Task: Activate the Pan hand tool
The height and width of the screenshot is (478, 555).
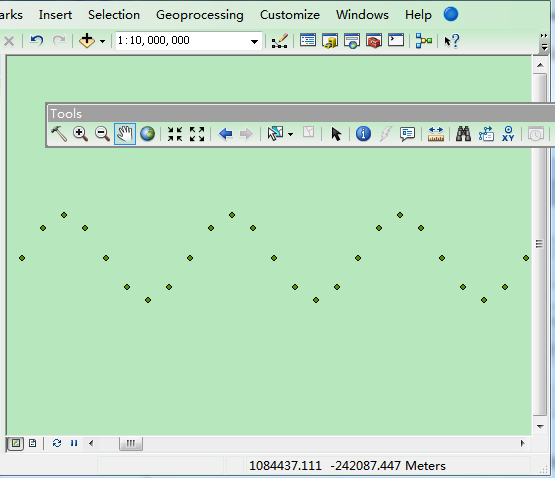Action: coord(125,134)
